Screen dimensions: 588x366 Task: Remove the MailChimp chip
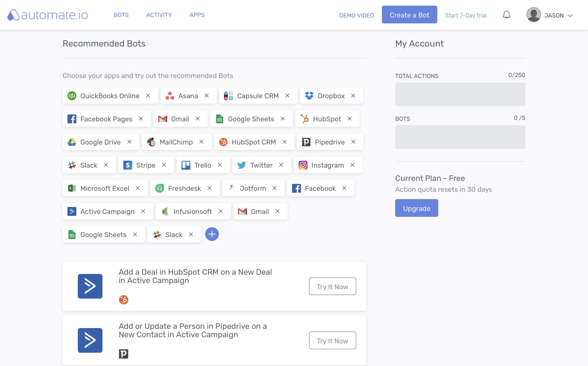201,142
